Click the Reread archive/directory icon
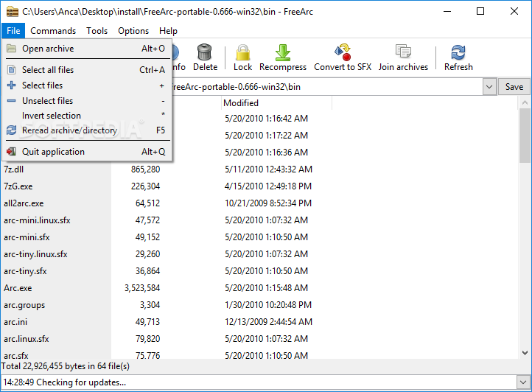 12,130
